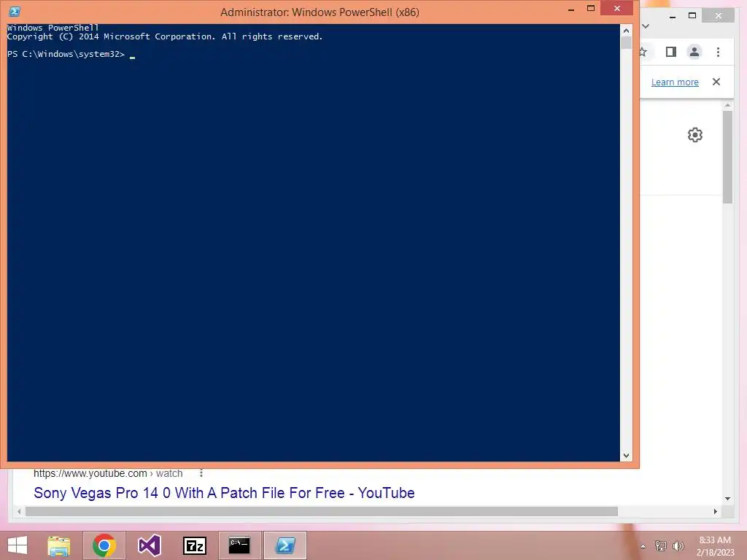Open the network tray icon
This screenshot has height=560, width=747.
(x=661, y=546)
